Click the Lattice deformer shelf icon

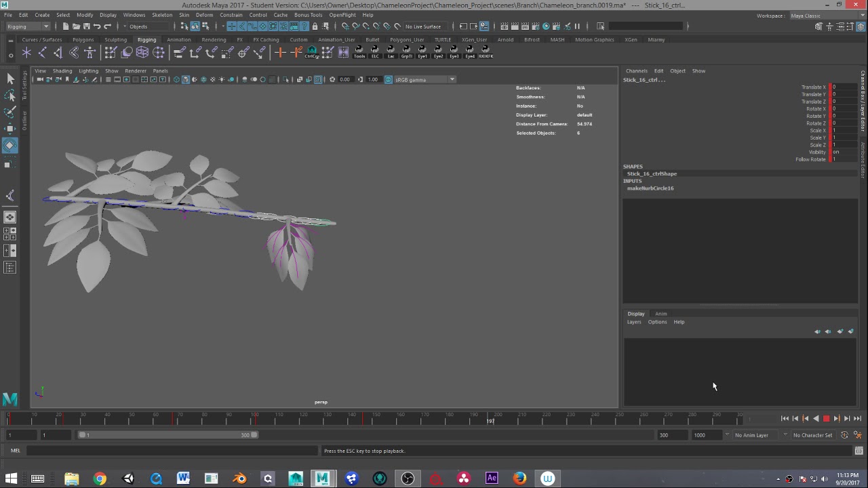coord(142,52)
